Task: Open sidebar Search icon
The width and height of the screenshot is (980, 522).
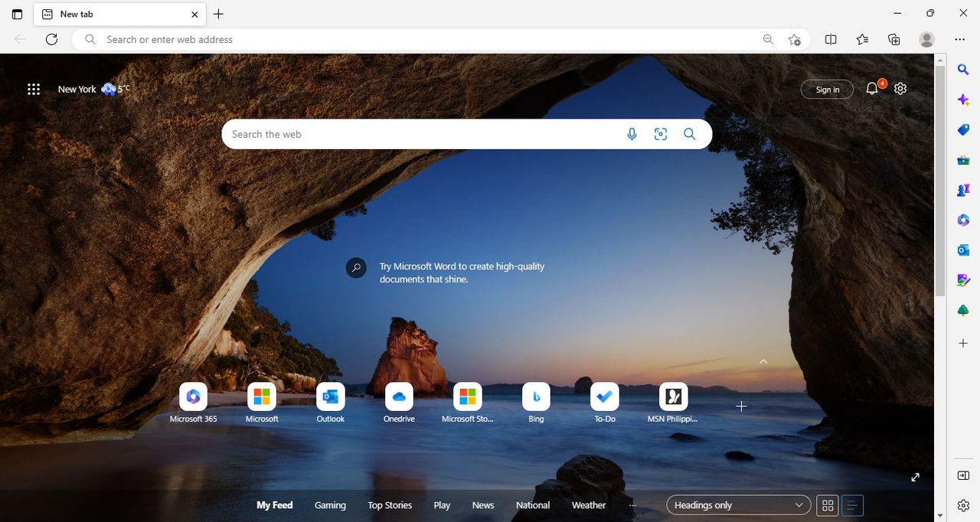Action: tap(963, 70)
